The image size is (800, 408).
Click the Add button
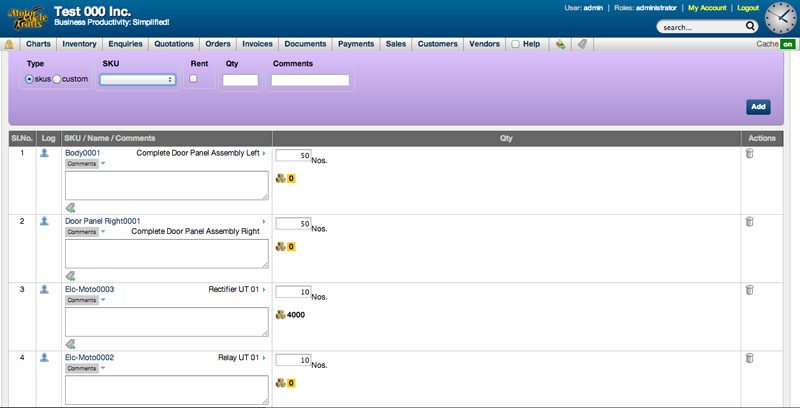pyautogui.click(x=757, y=107)
